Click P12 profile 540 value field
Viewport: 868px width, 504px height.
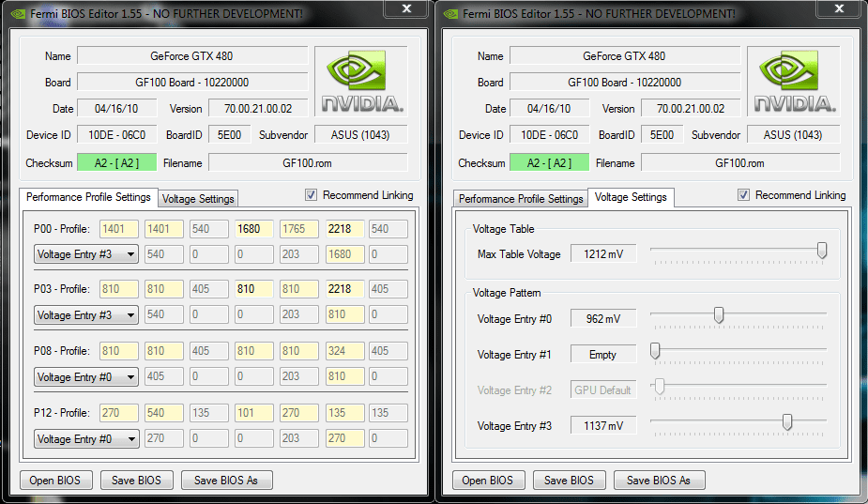[164, 413]
